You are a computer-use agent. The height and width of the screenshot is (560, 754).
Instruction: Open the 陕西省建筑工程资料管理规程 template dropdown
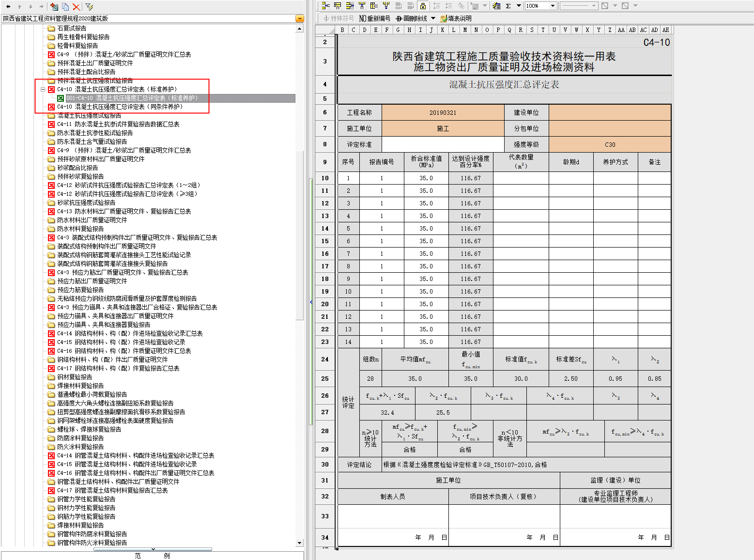pos(300,18)
